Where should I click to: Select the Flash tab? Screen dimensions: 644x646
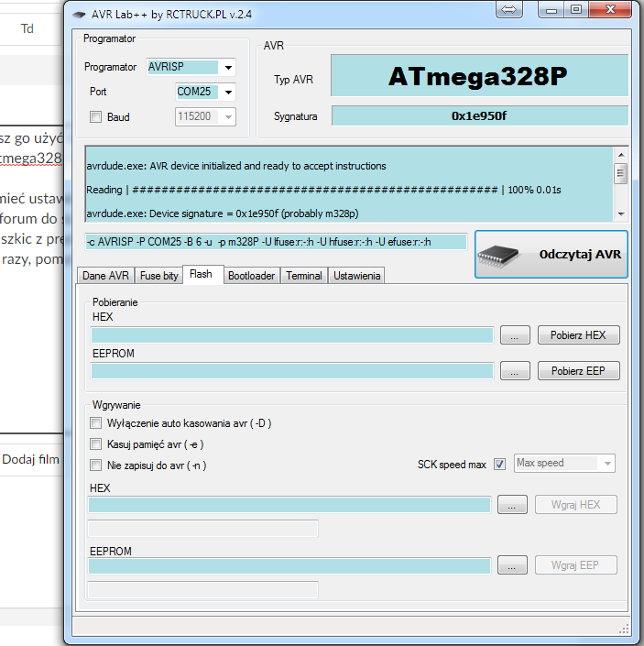coord(202,274)
